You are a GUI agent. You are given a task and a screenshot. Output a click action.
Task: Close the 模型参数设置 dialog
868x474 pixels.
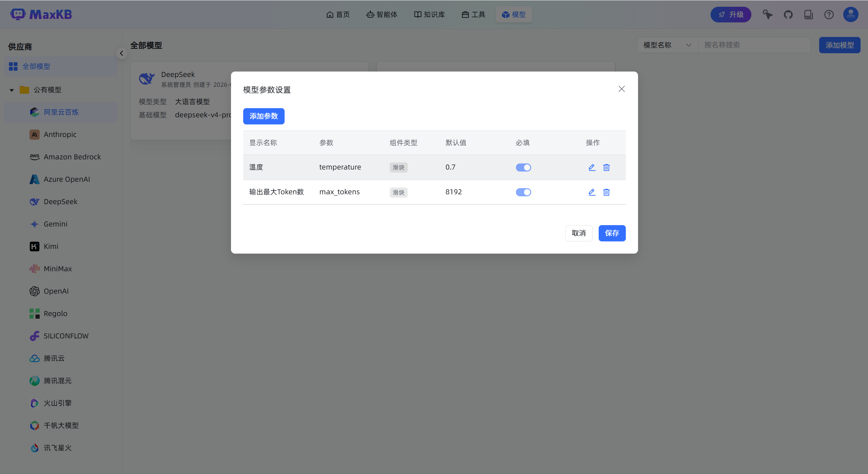pos(621,89)
